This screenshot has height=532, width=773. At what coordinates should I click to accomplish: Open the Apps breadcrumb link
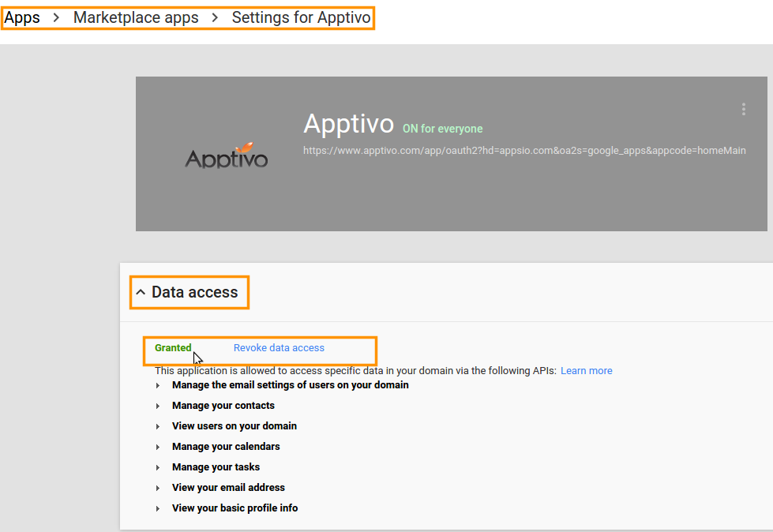[x=21, y=17]
